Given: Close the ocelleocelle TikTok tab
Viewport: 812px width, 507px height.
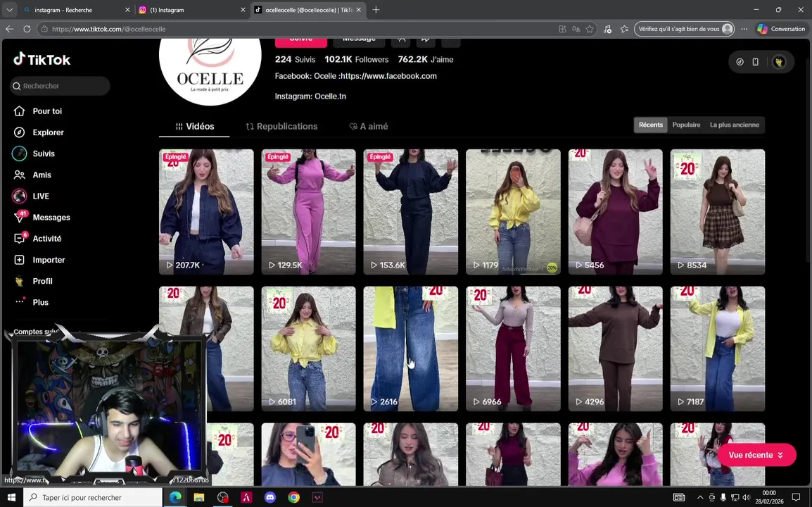Looking at the screenshot, I should pyautogui.click(x=358, y=10).
